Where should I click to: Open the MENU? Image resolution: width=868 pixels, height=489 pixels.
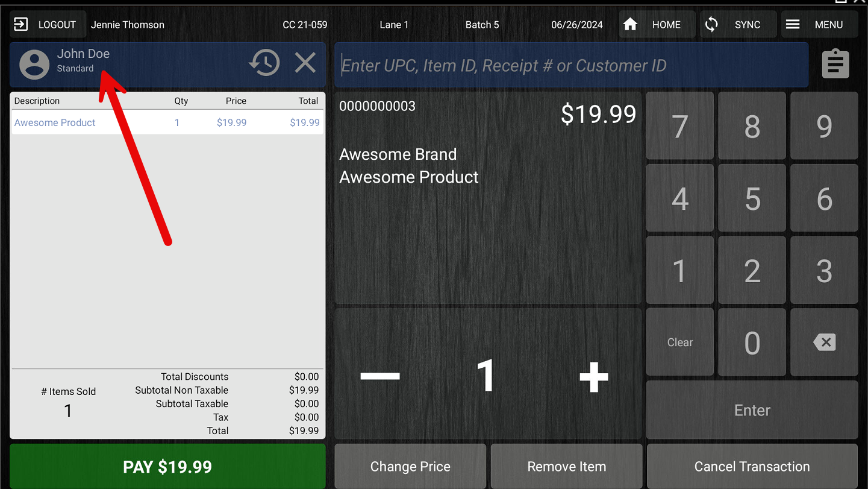click(820, 25)
